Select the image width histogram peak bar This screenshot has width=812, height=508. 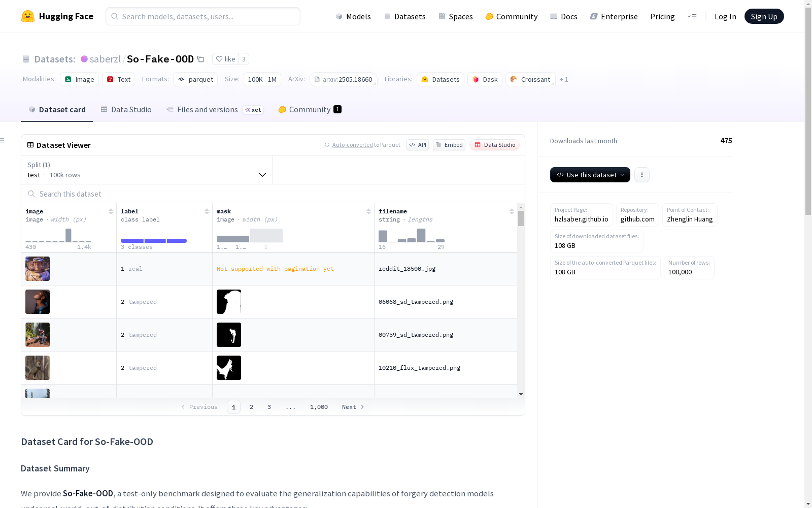[x=69, y=235]
